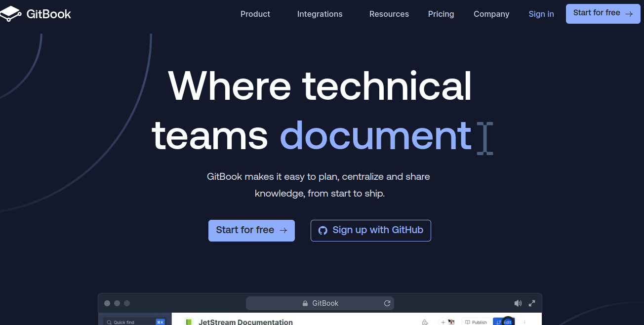Click the Edit mode toggle in the demo
The height and width of the screenshot is (325, 644).
(x=507, y=322)
